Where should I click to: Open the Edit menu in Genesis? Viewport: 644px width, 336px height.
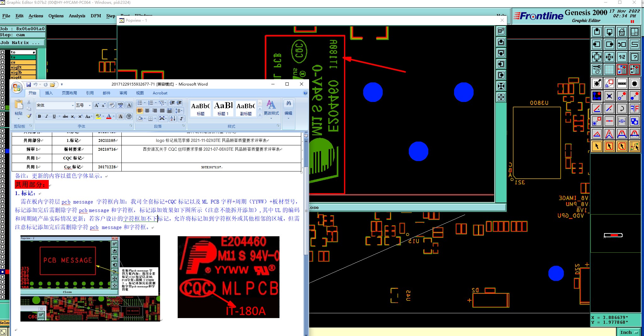click(x=19, y=16)
